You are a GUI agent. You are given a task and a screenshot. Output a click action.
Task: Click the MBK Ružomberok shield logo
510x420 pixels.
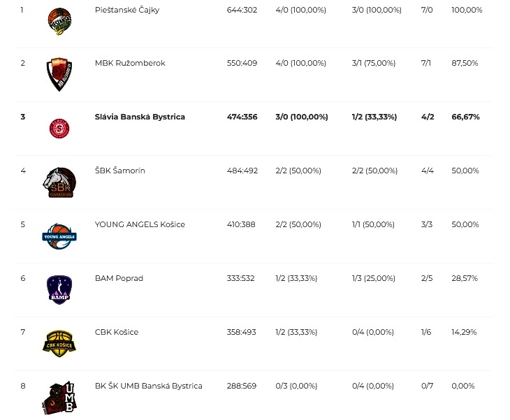pyautogui.click(x=59, y=75)
